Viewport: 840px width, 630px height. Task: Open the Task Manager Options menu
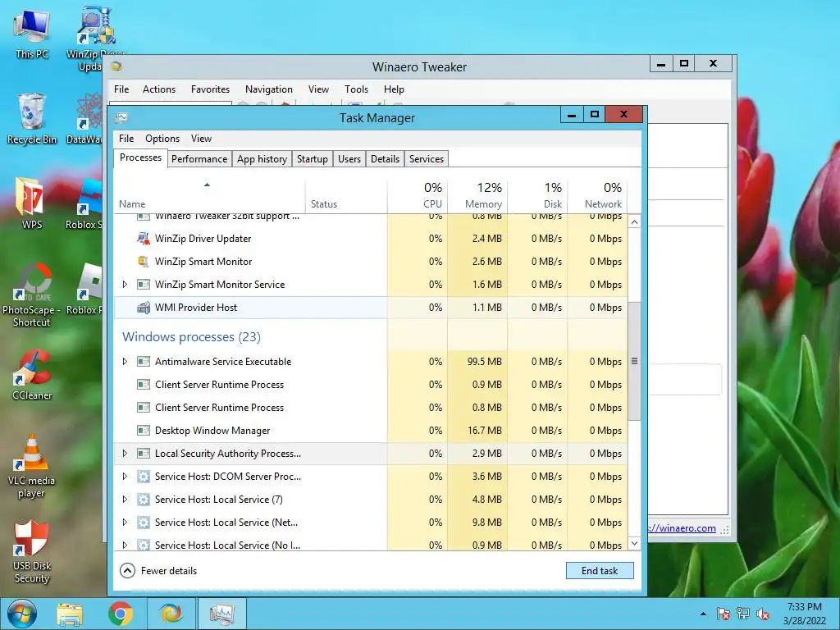click(162, 138)
